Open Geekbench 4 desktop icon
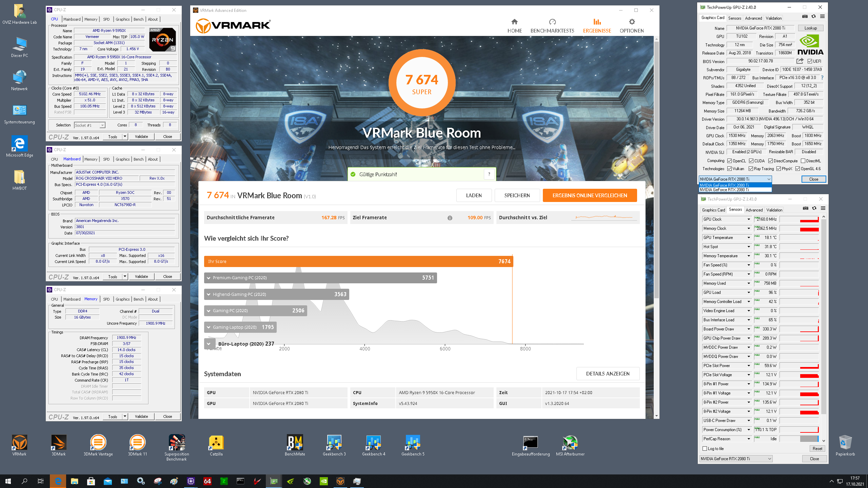 tap(374, 445)
